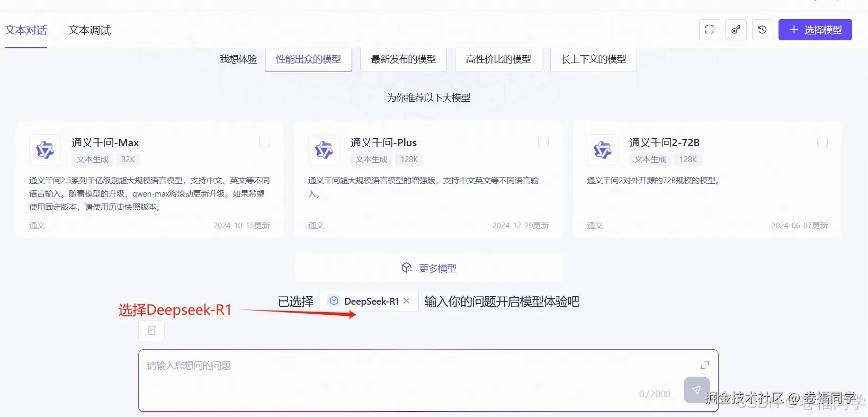The image size is (868, 417).
Task: Select the 高性价比的模型 filter
Action: [x=498, y=59]
